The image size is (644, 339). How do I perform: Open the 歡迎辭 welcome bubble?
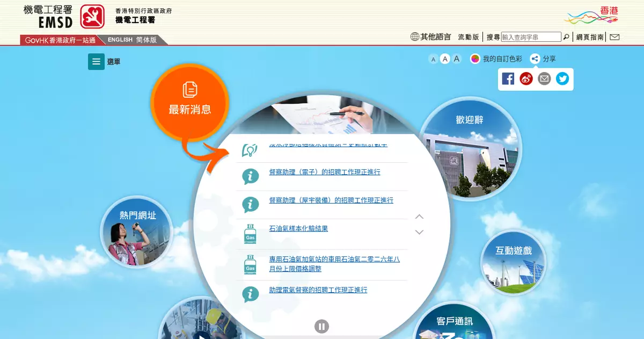pos(470,148)
